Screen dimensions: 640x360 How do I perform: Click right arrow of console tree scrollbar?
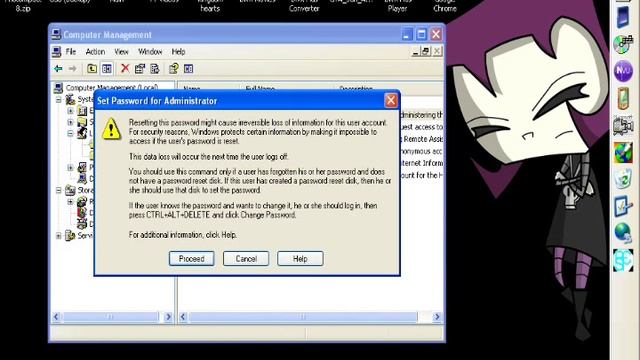click(x=168, y=317)
